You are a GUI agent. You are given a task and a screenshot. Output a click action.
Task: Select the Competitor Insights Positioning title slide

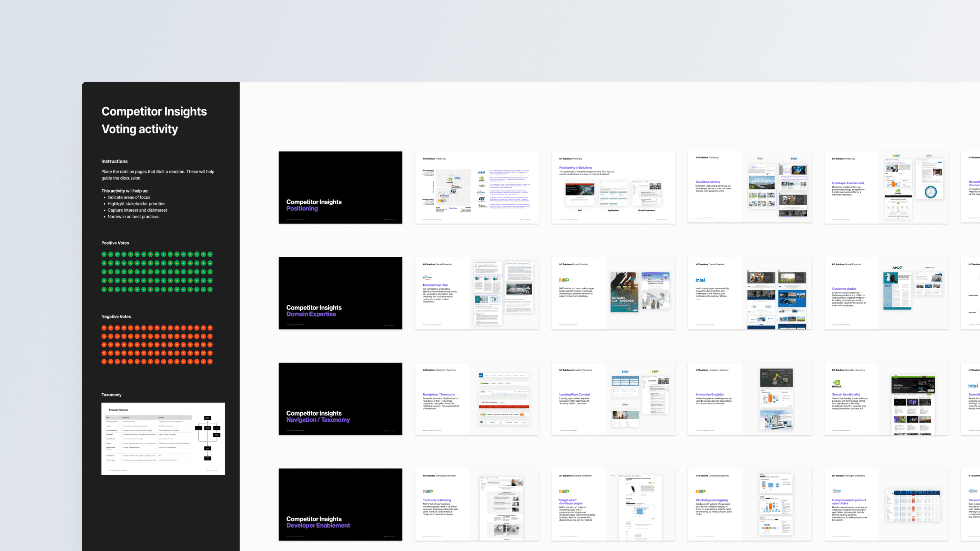pyautogui.click(x=340, y=187)
